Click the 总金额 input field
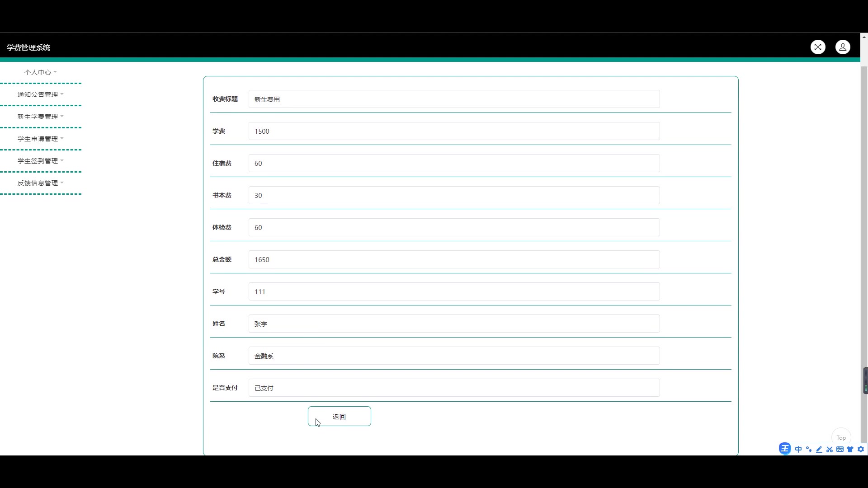The image size is (868, 488). click(x=454, y=259)
